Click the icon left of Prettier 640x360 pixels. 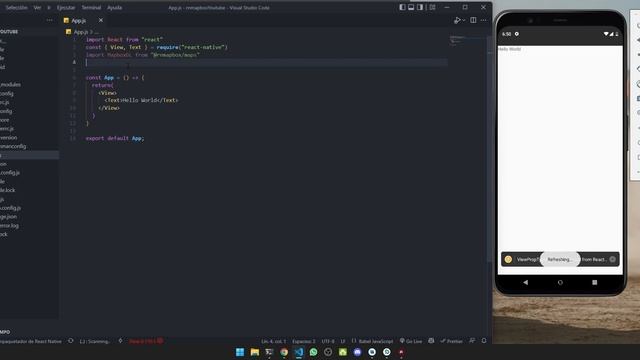pyautogui.click(x=431, y=341)
